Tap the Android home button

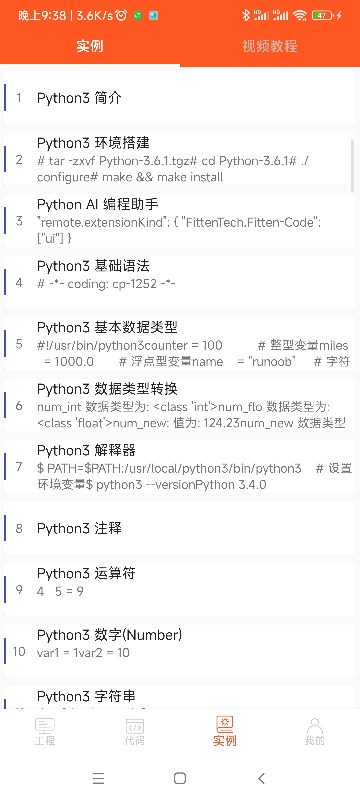(180, 778)
